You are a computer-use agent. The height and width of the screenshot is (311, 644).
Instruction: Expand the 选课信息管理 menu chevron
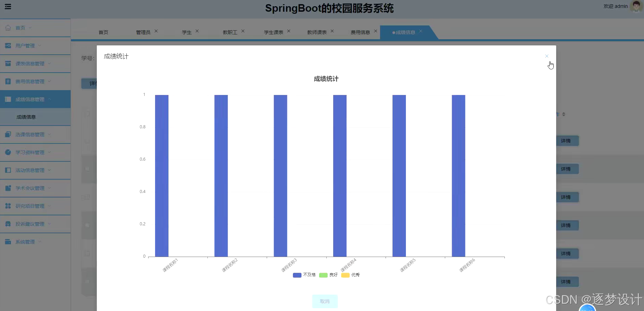coord(49,135)
